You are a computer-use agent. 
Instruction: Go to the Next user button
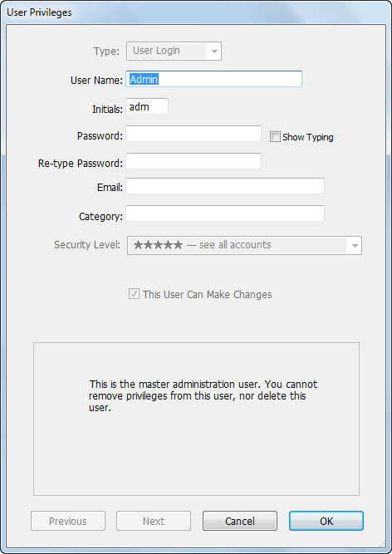click(154, 521)
